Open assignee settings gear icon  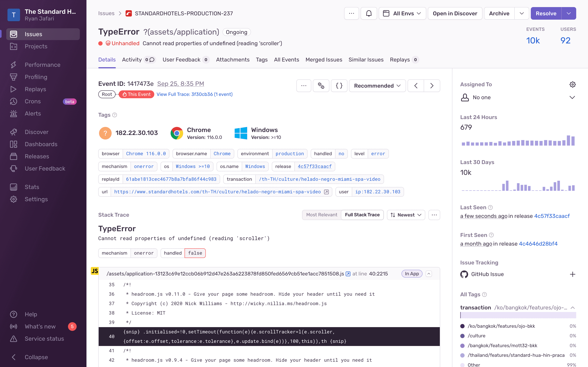coord(572,84)
